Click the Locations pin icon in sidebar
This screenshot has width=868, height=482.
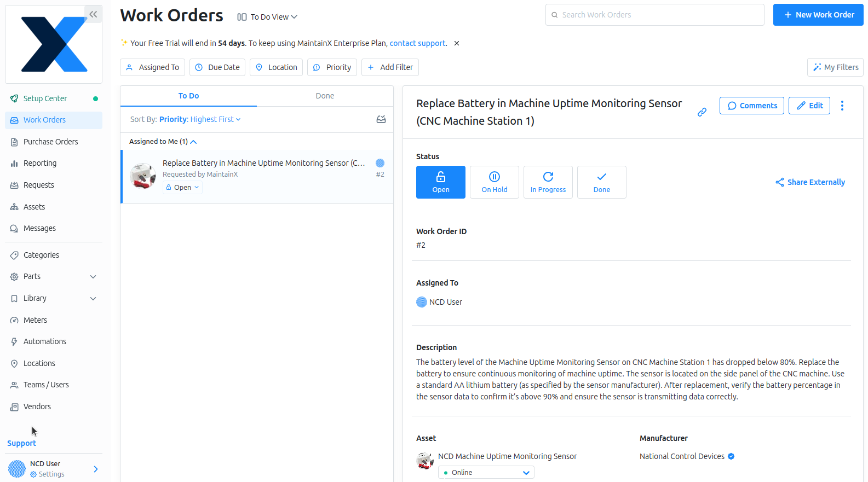pos(14,363)
